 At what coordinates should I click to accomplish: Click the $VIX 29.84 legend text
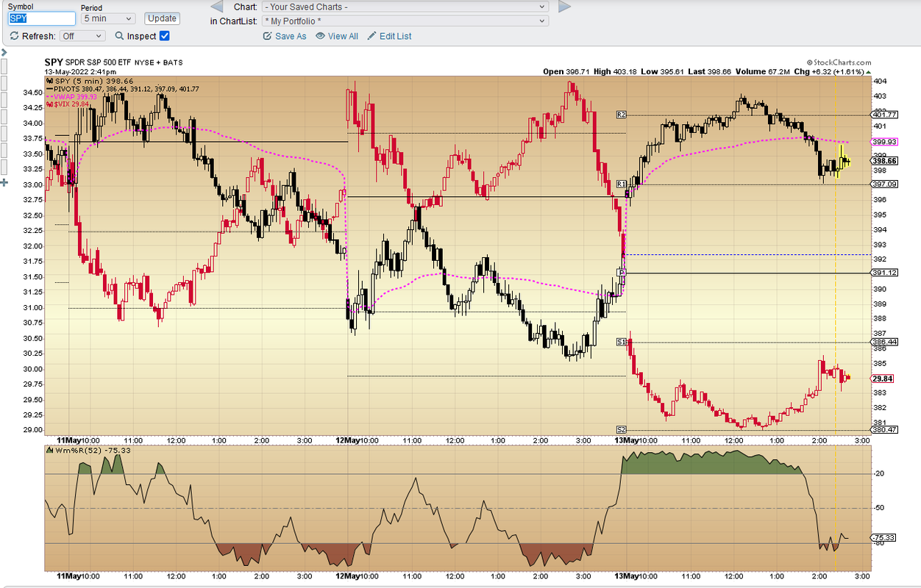point(72,104)
